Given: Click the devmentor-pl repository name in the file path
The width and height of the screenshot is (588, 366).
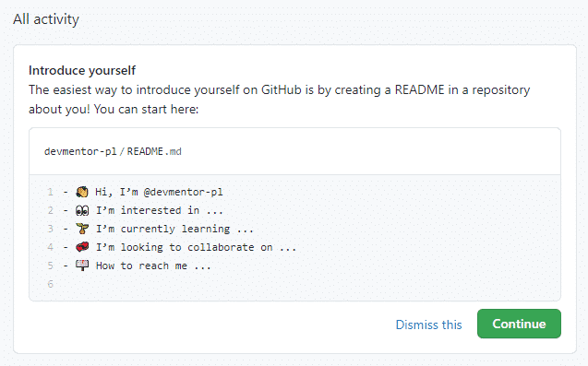Looking at the screenshot, I should tap(80, 151).
